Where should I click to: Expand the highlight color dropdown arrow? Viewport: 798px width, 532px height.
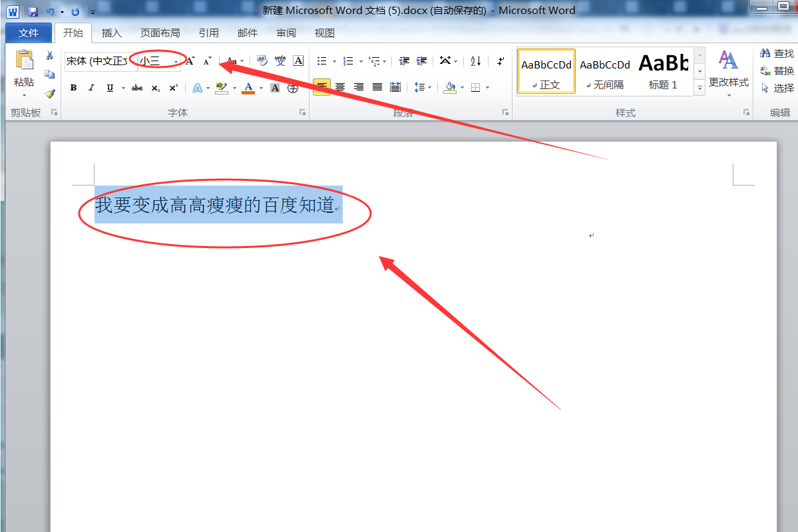tap(235, 88)
